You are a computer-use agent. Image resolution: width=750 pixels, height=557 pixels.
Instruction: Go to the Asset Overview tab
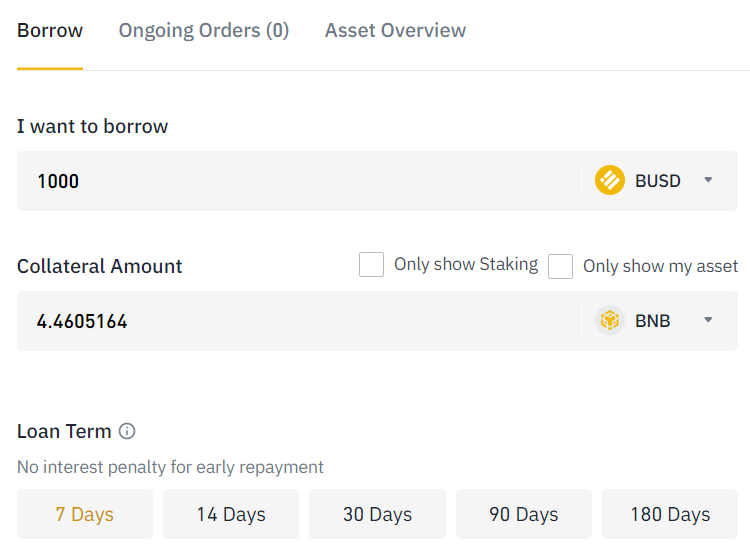pyautogui.click(x=395, y=31)
